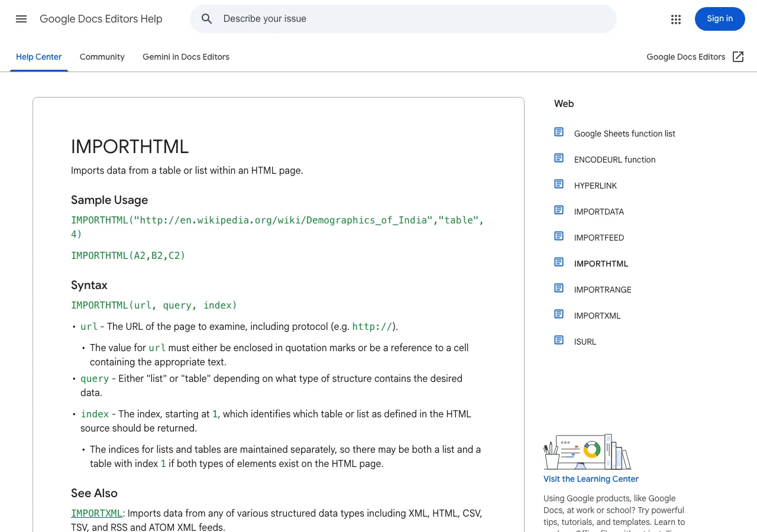Select the IMPORTHTML sidebar entry
This screenshot has height=532, width=757.
(601, 264)
